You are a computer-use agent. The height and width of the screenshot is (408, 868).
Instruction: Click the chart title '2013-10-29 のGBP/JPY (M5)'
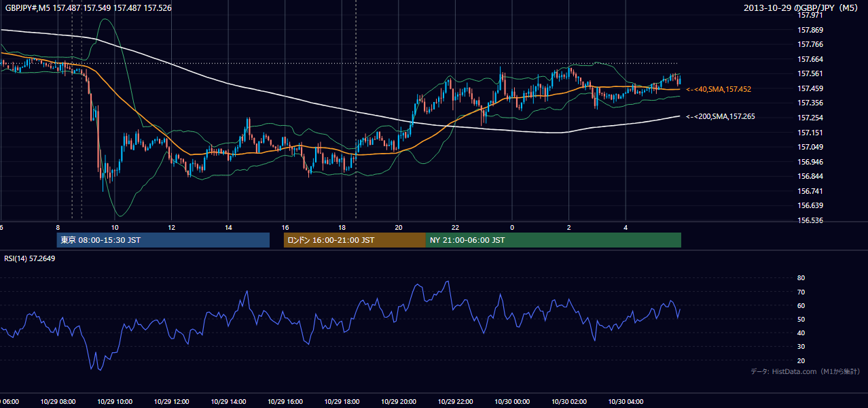[802, 8]
